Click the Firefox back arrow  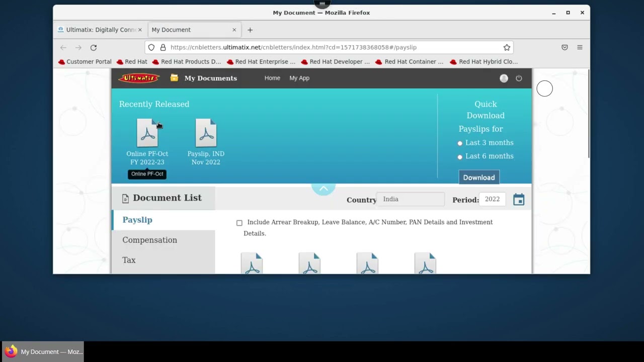pyautogui.click(x=63, y=47)
